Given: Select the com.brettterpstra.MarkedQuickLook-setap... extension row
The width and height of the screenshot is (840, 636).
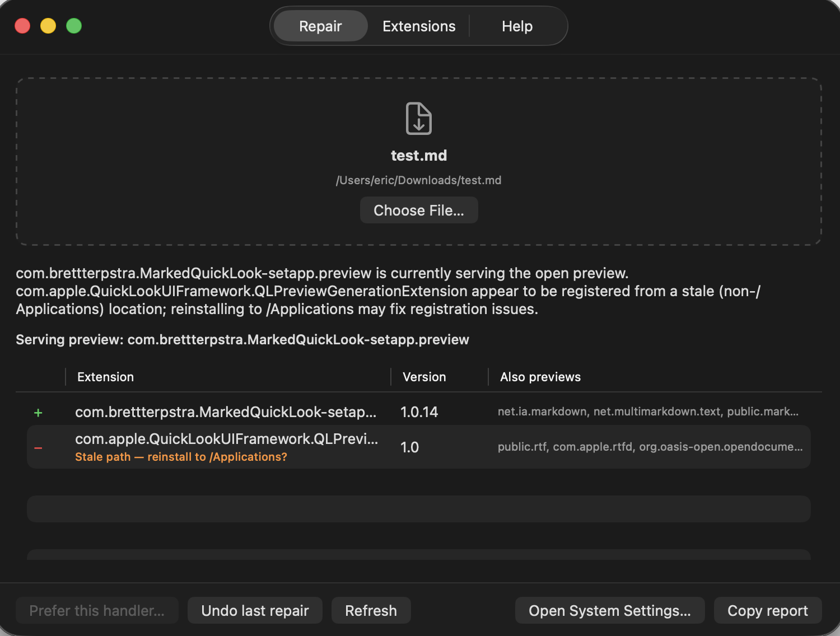Looking at the screenshot, I should [419, 412].
